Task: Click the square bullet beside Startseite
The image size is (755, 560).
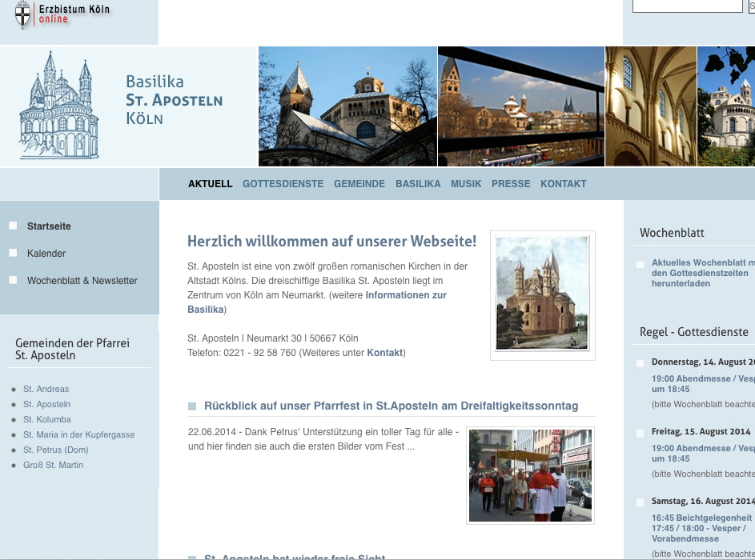Action: (x=13, y=226)
